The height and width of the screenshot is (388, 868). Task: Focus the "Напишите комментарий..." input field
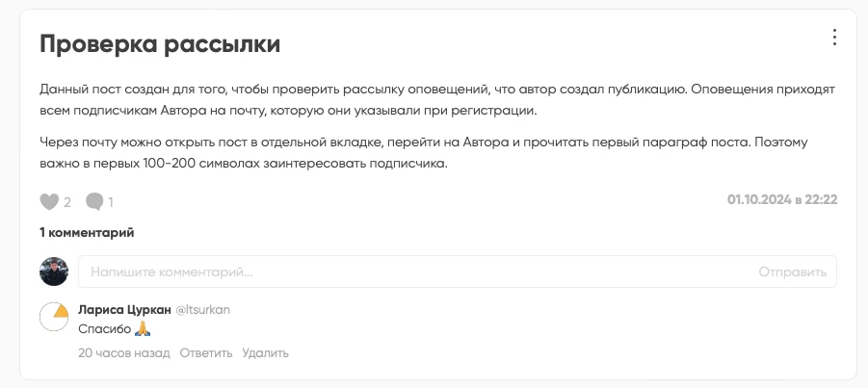pos(414,272)
